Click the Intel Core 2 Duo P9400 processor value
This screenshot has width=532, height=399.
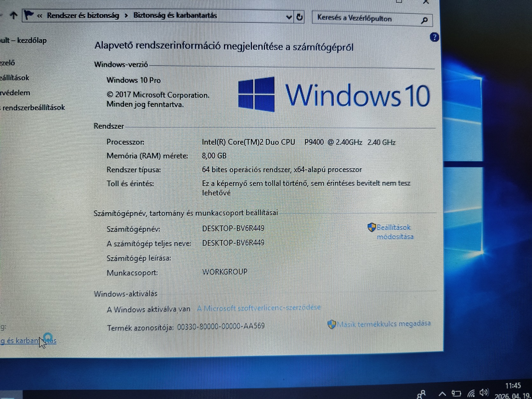299,142
